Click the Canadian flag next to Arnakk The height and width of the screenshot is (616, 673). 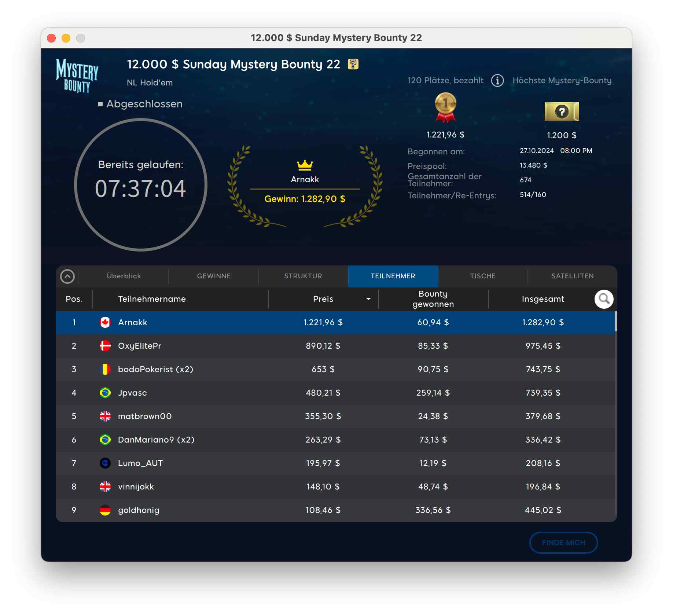tap(105, 322)
